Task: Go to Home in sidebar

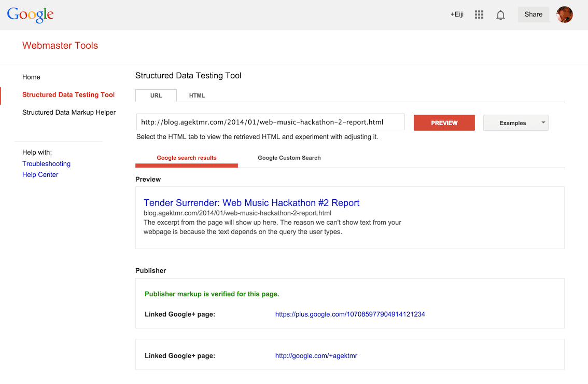Action: point(31,77)
